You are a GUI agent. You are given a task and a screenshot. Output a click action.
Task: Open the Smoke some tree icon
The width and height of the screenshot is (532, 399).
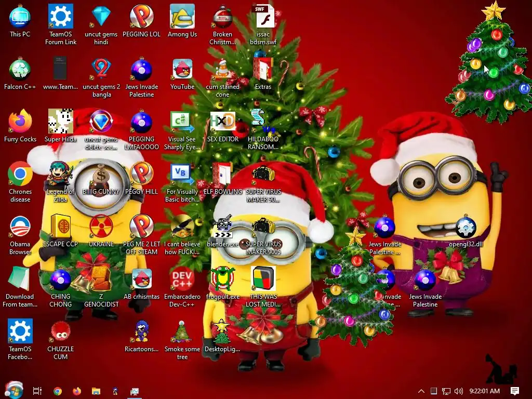[182, 331]
